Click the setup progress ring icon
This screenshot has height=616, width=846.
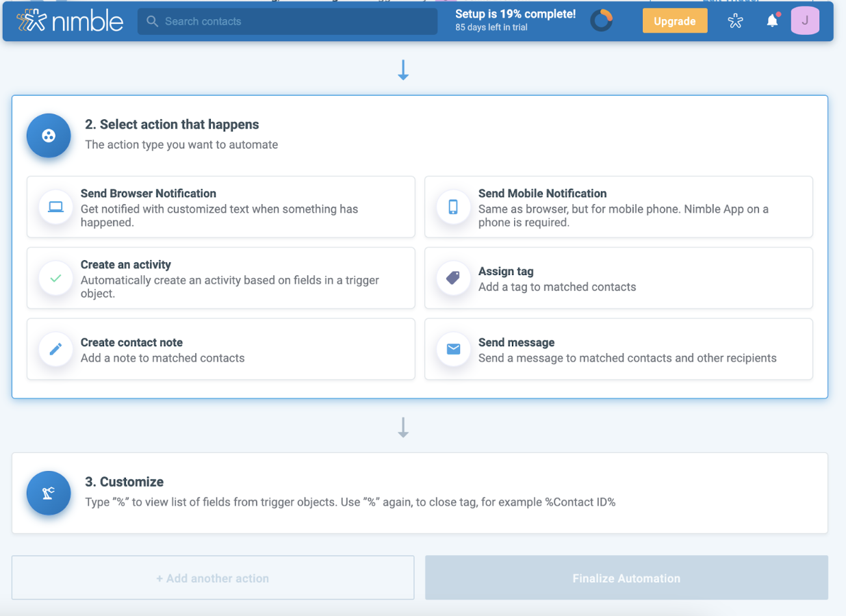[602, 21]
